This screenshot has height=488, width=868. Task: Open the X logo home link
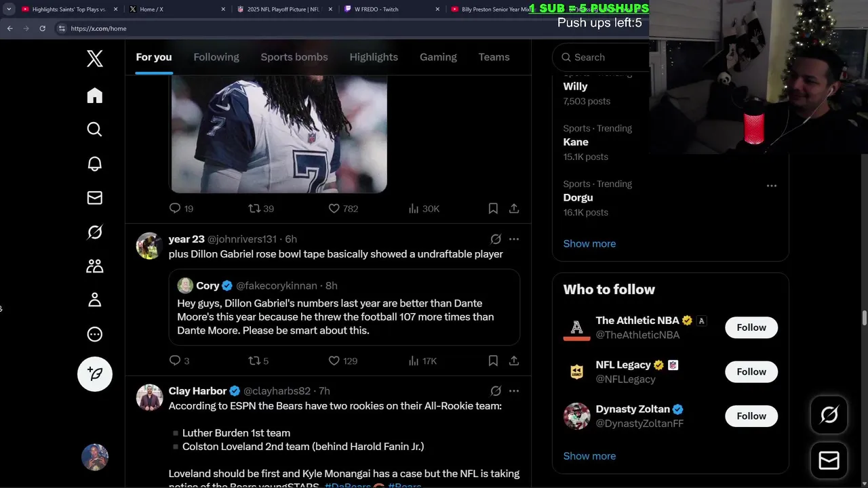[x=95, y=58]
